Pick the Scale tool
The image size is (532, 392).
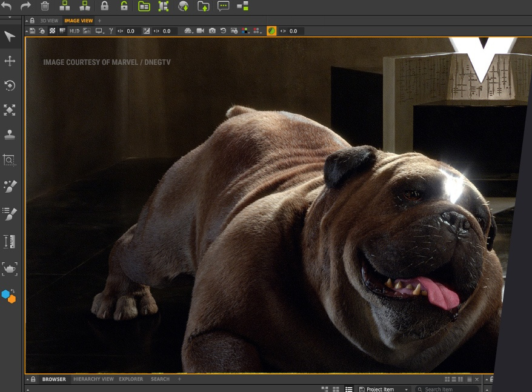coord(10,110)
